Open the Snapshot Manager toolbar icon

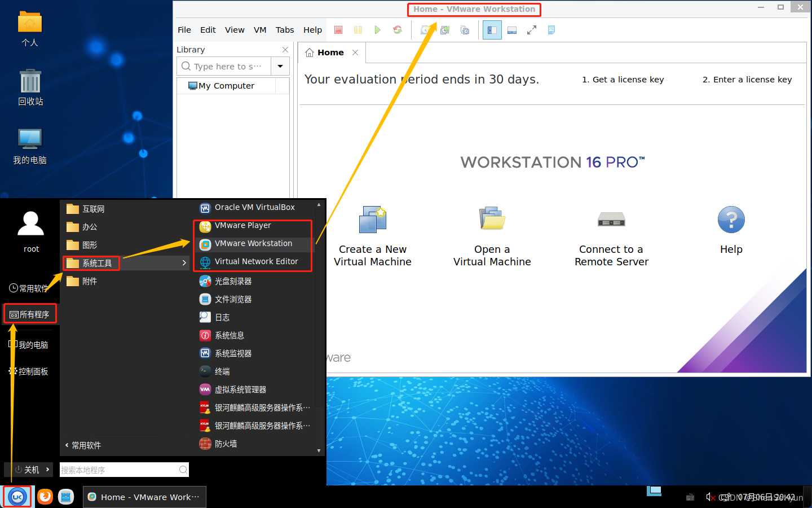pyautogui.click(x=465, y=30)
